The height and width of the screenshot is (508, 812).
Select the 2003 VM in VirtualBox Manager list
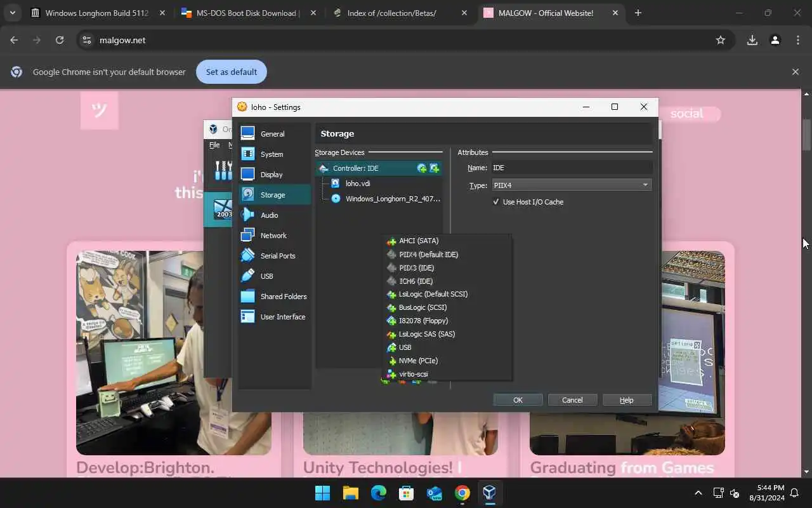point(218,210)
